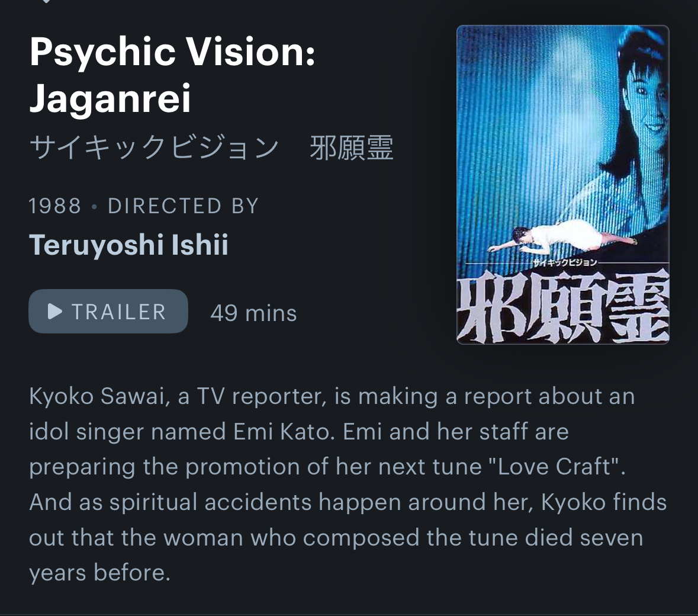Open the TRAILER button label

click(x=119, y=312)
